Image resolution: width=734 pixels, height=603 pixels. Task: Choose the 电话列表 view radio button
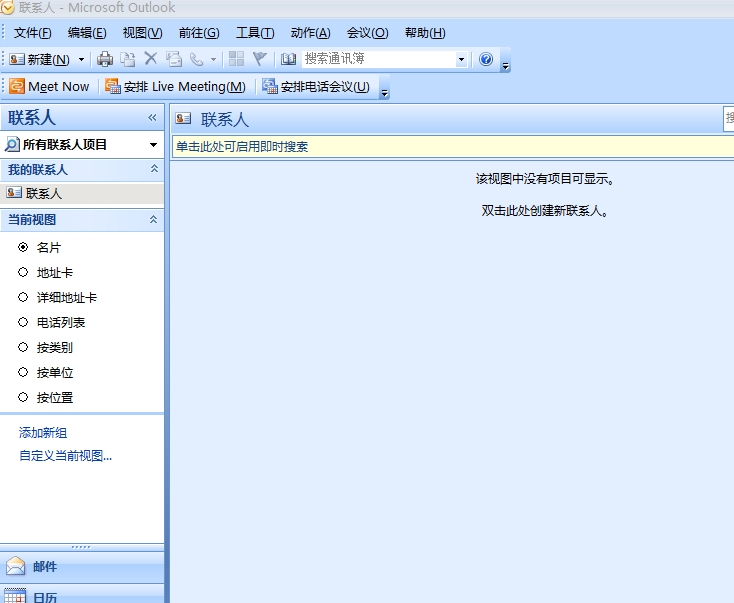pos(23,322)
